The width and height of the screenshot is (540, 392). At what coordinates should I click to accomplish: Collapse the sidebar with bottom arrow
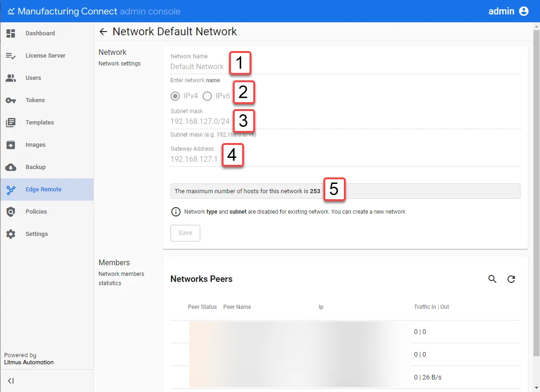coord(11,381)
